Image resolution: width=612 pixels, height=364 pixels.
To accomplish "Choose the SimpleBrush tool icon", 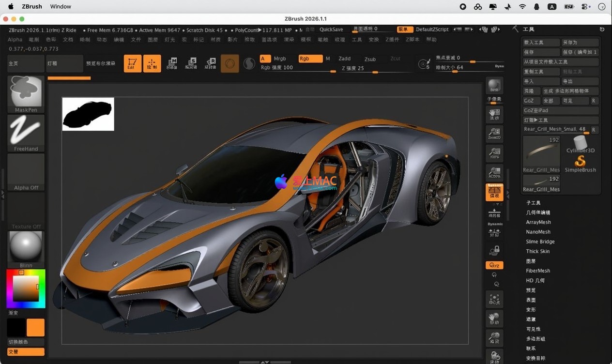I will pyautogui.click(x=580, y=162).
